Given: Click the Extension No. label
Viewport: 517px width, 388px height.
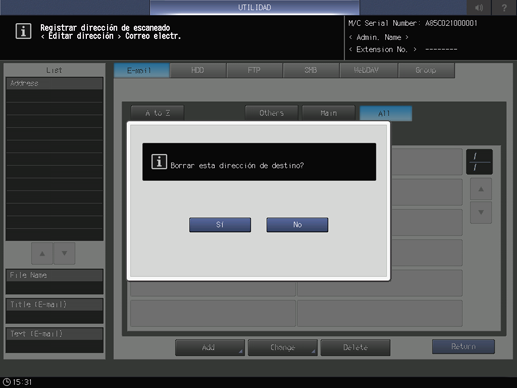Looking at the screenshot, I should click(x=382, y=49).
